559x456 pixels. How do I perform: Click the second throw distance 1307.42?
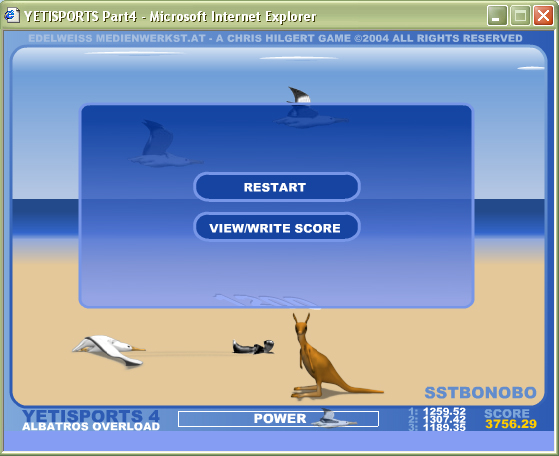pyautogui.click(x=444, y=420)
